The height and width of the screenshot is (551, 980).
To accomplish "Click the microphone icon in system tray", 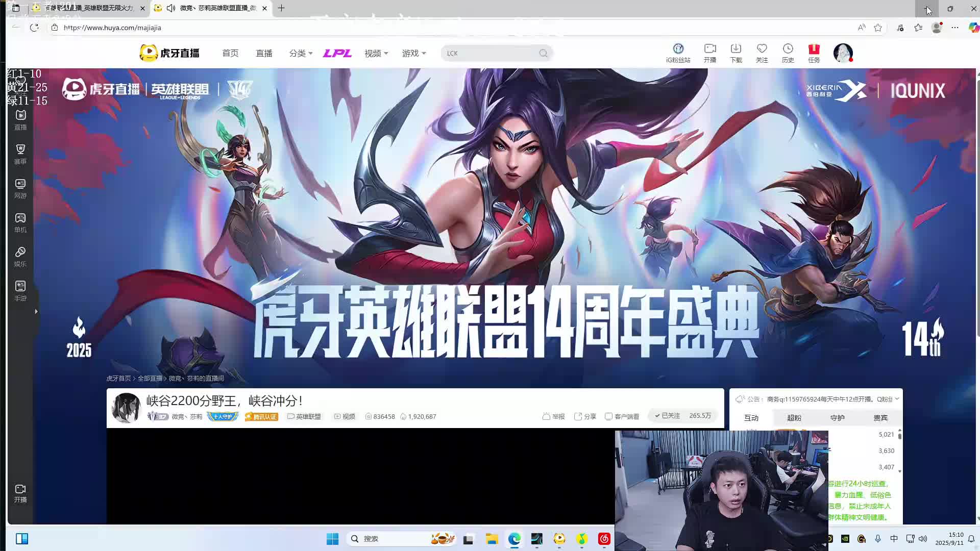I will (878, 539).
